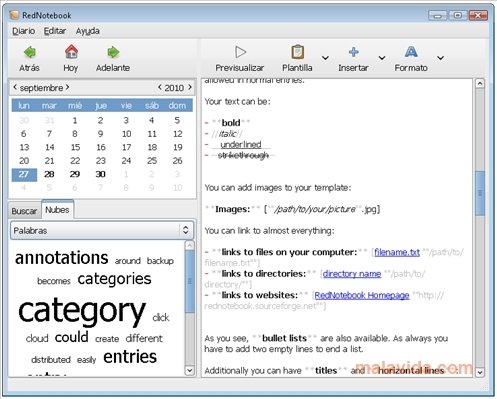Viewport: 497px width, 399px height.
Task: Click the word 'around' in the cloud
Action: pos(128,261)
